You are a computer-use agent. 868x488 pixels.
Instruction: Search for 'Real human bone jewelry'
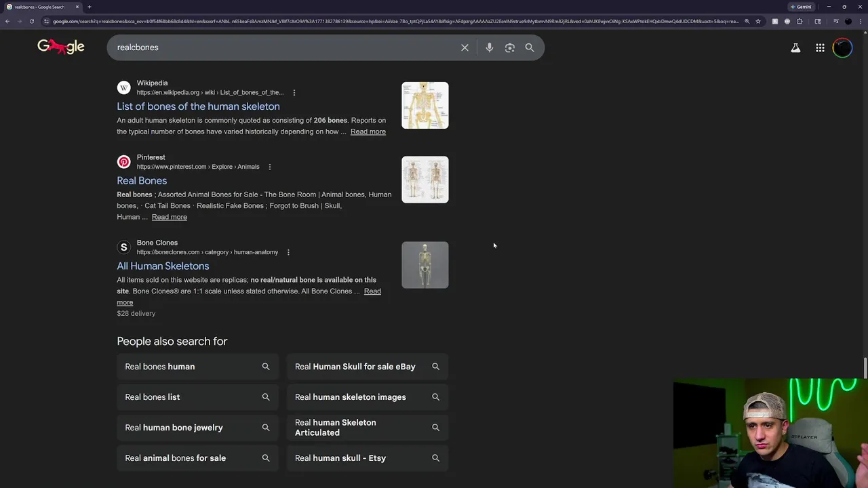197,428
